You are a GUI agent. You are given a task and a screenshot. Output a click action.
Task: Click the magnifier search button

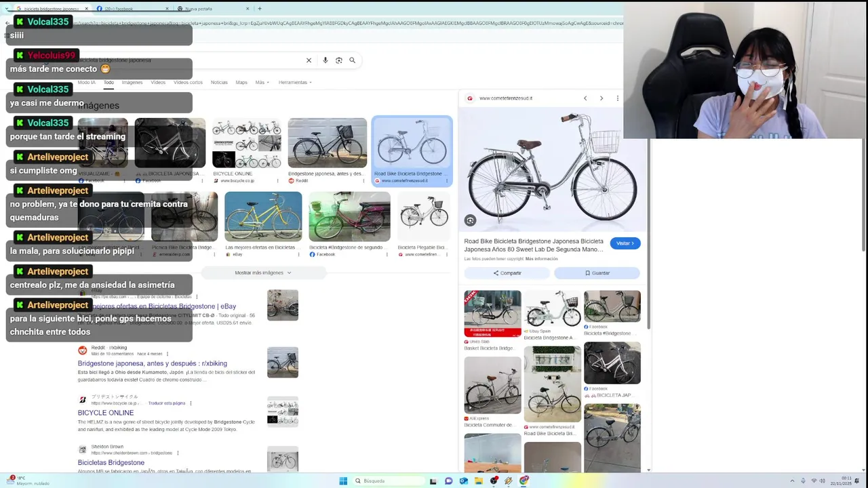coord(352,60)
